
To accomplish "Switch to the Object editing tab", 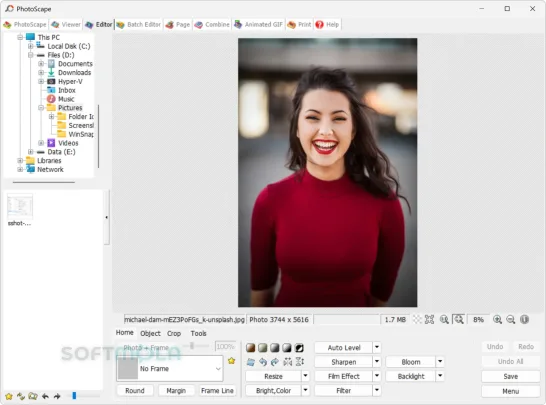I will click(x=150, y=333).
